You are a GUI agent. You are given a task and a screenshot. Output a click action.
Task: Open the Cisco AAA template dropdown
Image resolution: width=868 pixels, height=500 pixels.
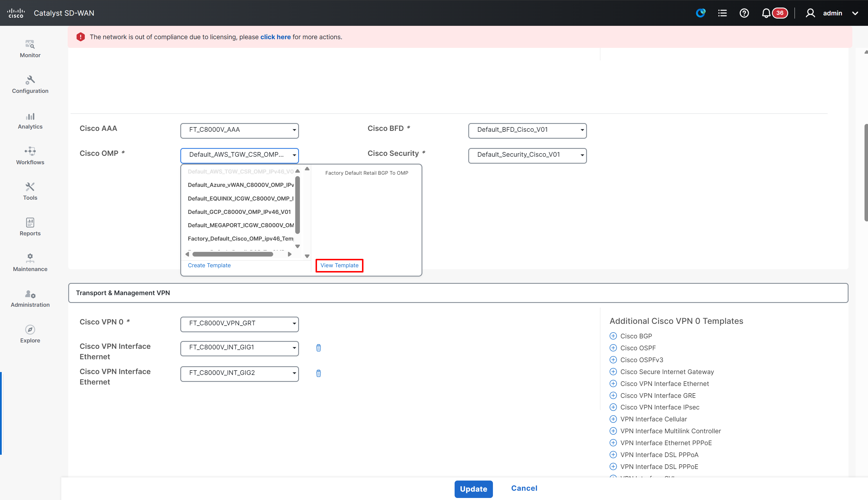239,131
